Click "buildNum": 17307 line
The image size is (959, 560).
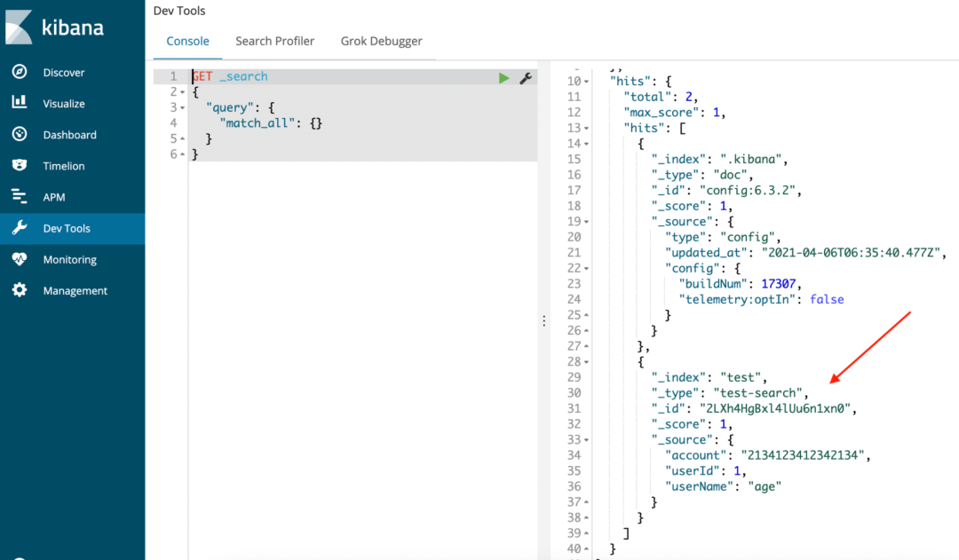740,284
